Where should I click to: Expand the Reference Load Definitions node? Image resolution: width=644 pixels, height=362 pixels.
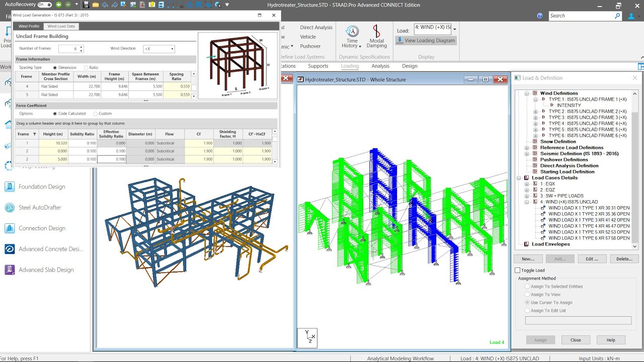(x=527, y=147)
